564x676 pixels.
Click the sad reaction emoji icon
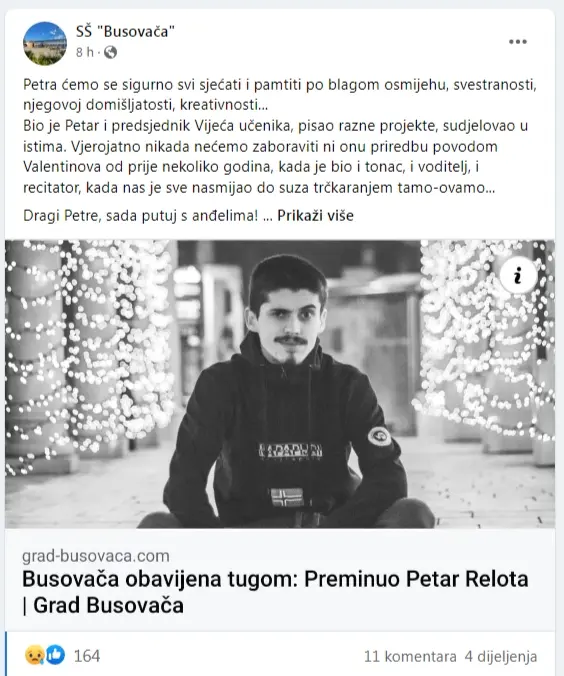(x=34, y=655)
